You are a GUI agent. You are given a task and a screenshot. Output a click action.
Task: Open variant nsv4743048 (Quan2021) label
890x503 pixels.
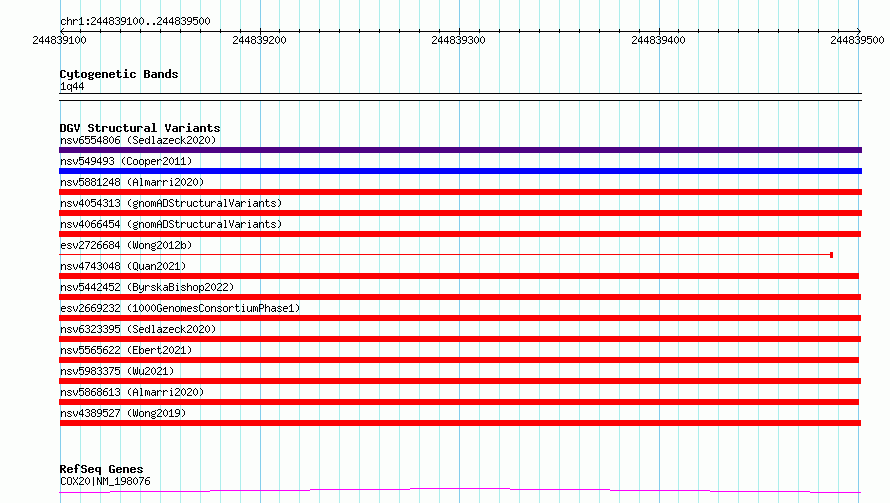pyautogui.click(x=123, y=266)
